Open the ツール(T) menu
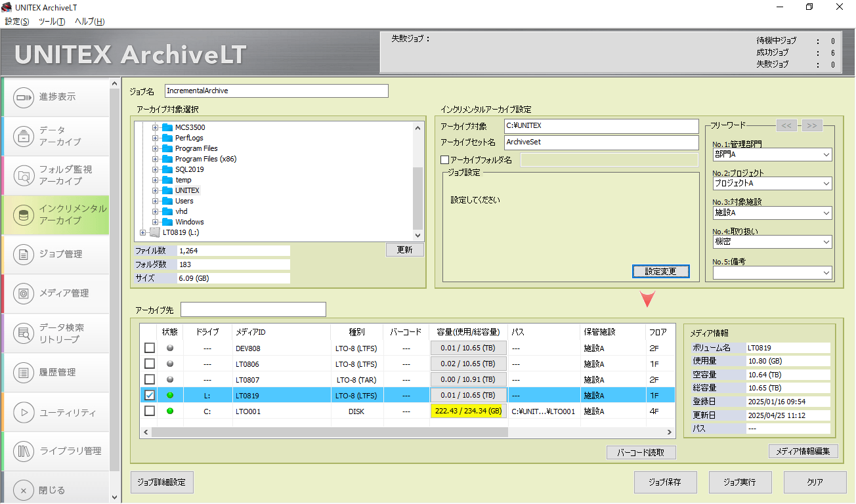The height and width of the screenshot is (504, 856). tap(52, 22)
